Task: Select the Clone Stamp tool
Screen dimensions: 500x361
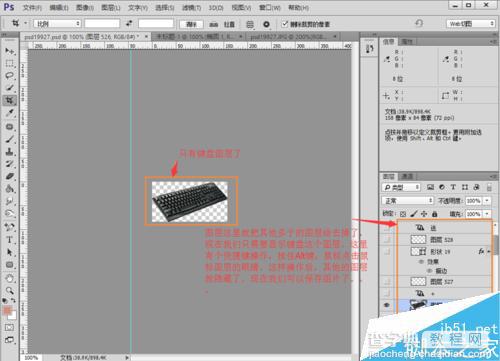Action: pos(9,151)
